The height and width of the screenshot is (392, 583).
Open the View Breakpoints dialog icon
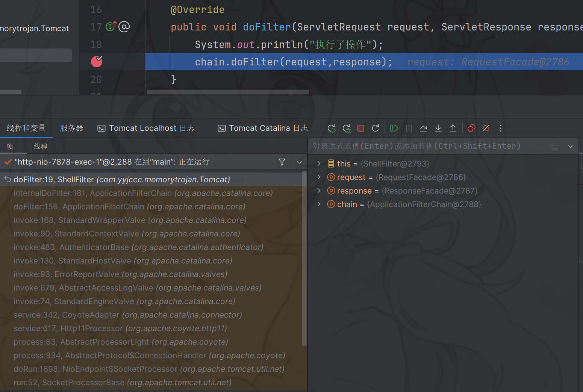coord(471,129)
